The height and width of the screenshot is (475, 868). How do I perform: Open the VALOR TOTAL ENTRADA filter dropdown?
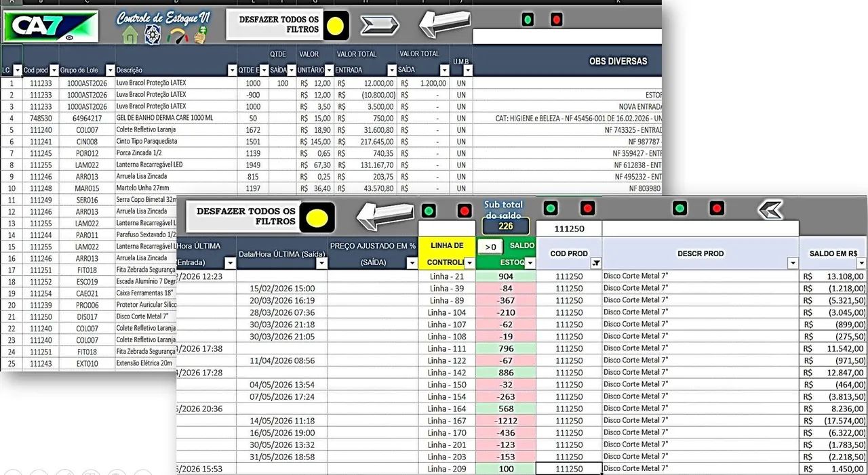(x=391, y=70)
